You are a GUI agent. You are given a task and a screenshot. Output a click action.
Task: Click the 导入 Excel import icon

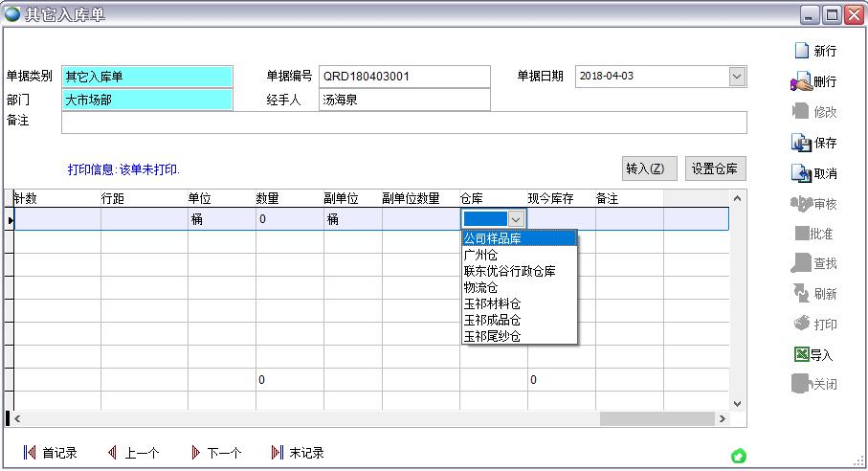801,354
